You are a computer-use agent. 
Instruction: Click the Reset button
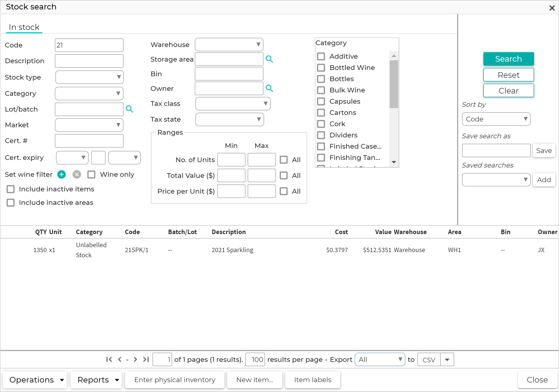click(x=508, y=75)
